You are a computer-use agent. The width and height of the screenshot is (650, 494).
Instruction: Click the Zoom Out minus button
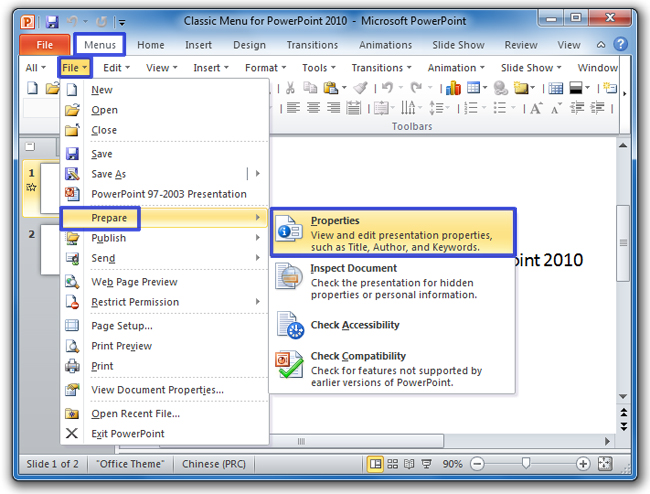[477, 464]
